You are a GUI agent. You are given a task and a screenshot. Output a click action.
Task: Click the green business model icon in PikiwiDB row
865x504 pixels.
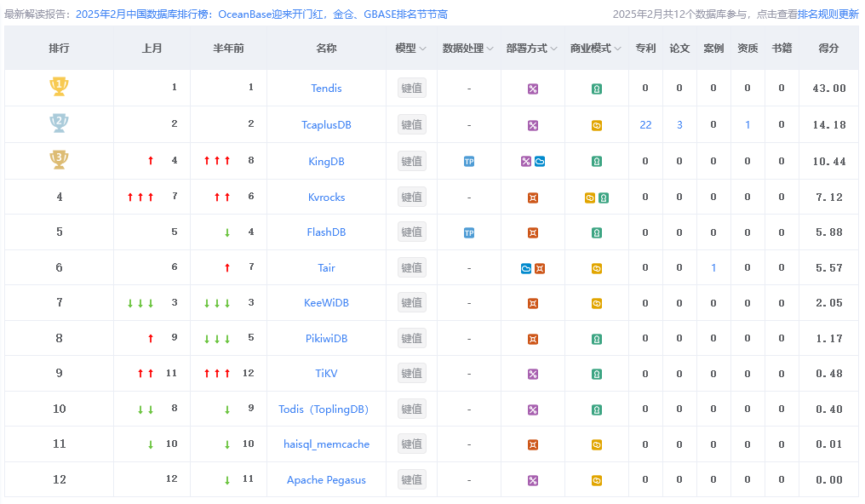click(x=597, y=340)
